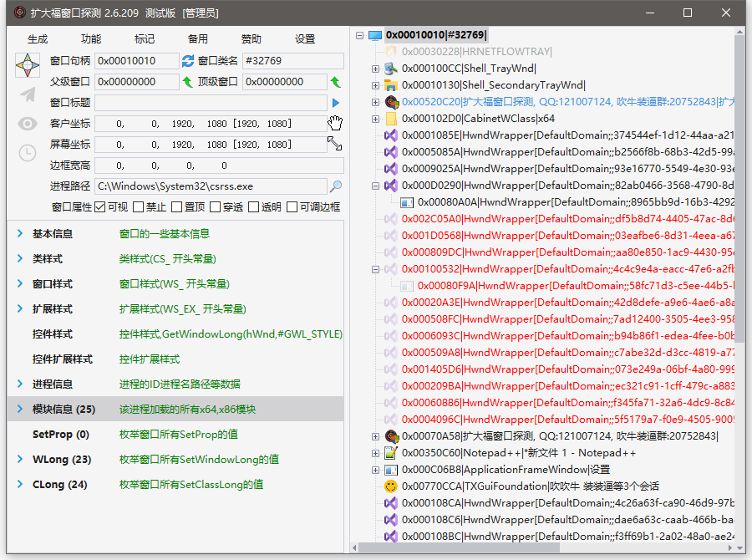752x560 pixels.
Task: Click Visual Studio icon for 0x0005085A node
Action: click(x=391, y=152)
